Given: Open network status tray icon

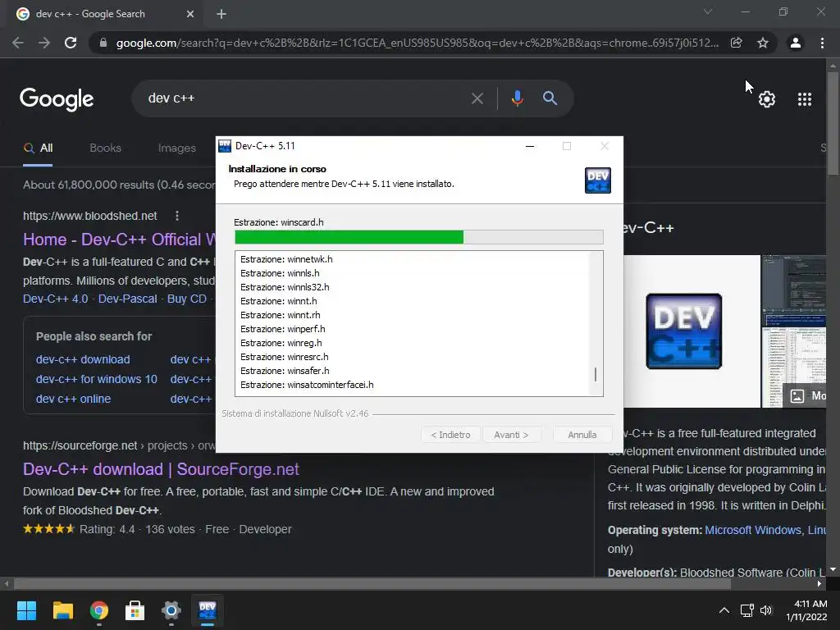Looking at the screenshot, I should pyautogui.click(x=746, y=610).
